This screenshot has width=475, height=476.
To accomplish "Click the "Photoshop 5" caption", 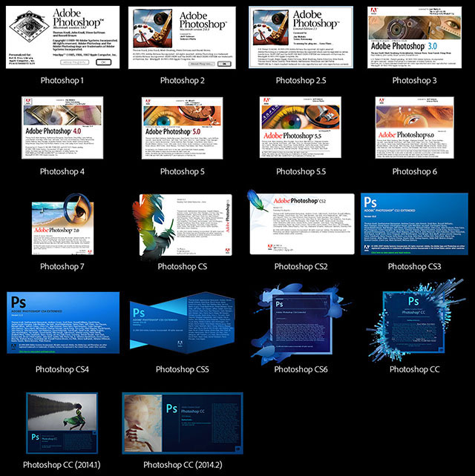I will [183, 171].
